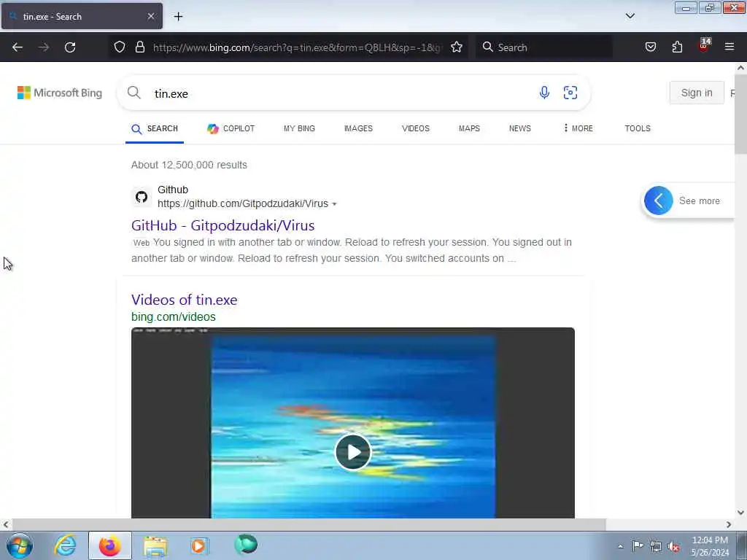Open the Videos of tin.exe link
The image size is (747, 560).
[x=185, y=300]
